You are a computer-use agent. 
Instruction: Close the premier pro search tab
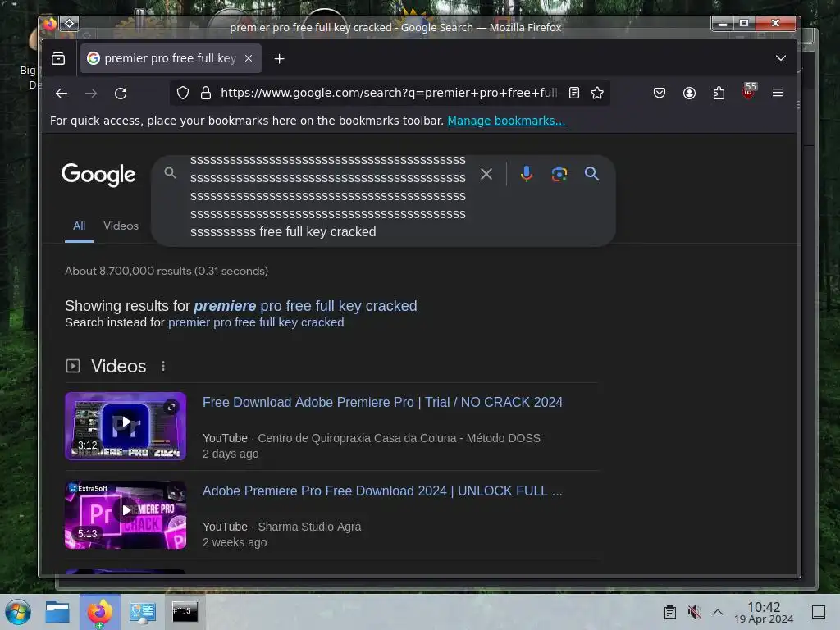click(249, 58)
